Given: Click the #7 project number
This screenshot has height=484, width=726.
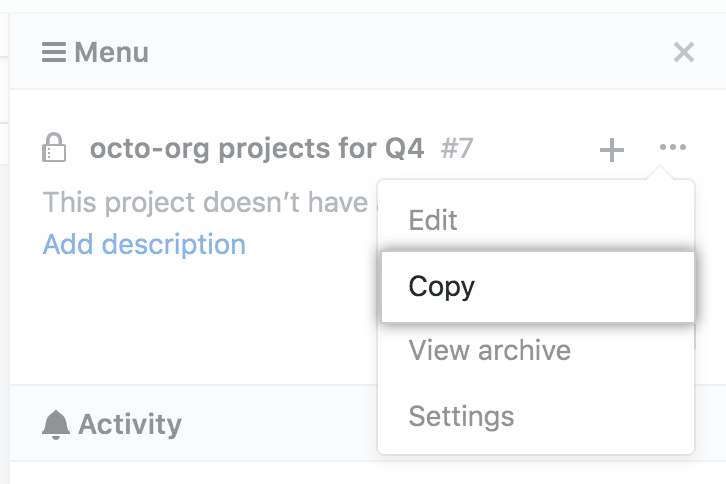Looking at the screenshot, I should click(x=457, y=150).
